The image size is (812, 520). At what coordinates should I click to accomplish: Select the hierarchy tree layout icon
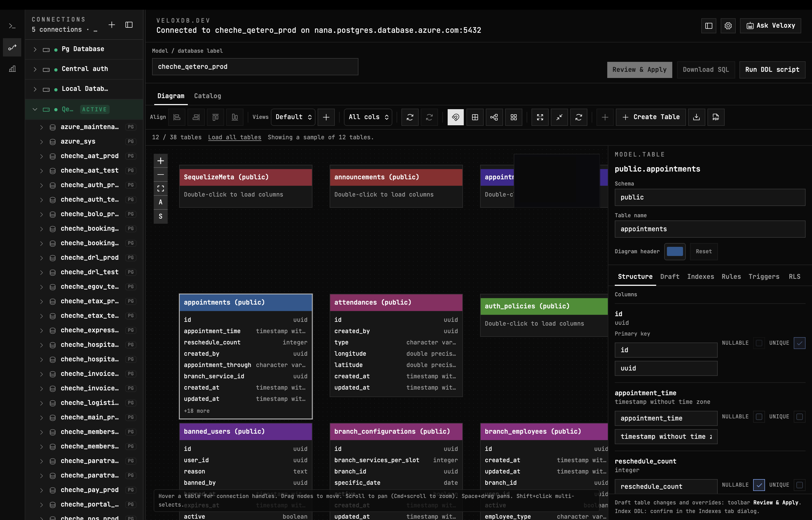click(494, 117)
